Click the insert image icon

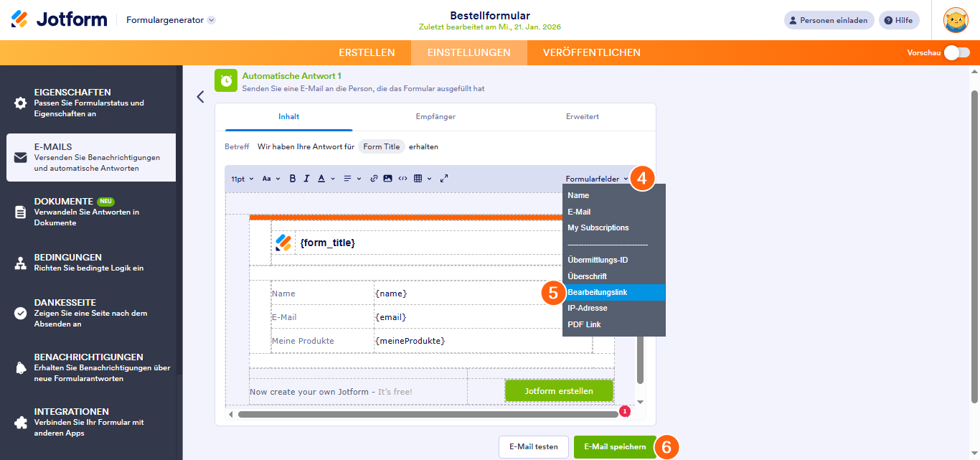click(387, 179)
